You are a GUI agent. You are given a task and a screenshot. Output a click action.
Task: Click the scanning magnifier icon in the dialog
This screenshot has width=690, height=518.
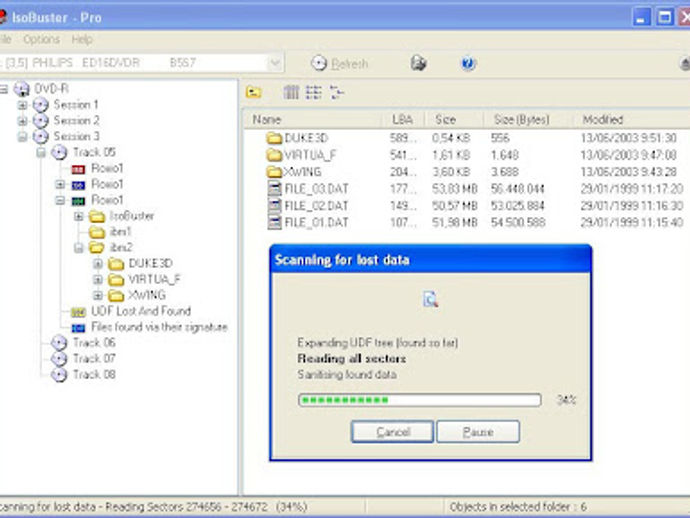[430, 299]
